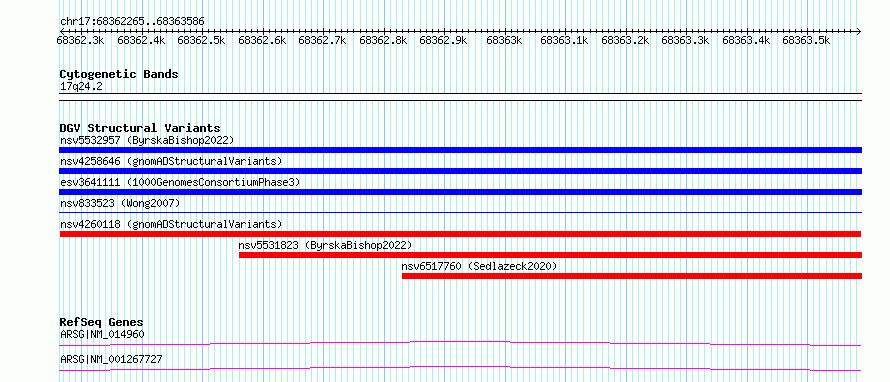This screenshot has height=382, width=890.
Task: Open variant label nsv5532957 (ByrskaBishop2022)
Action: tap(147, 140)
